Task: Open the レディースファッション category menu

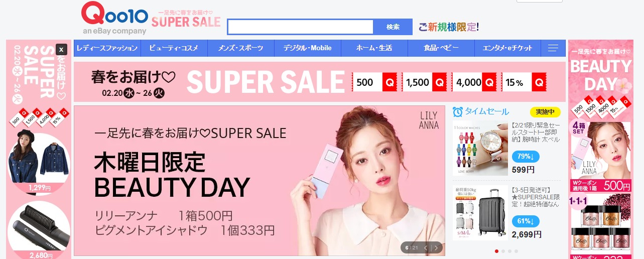Action: pyautogui.click(x=107, y=48)
